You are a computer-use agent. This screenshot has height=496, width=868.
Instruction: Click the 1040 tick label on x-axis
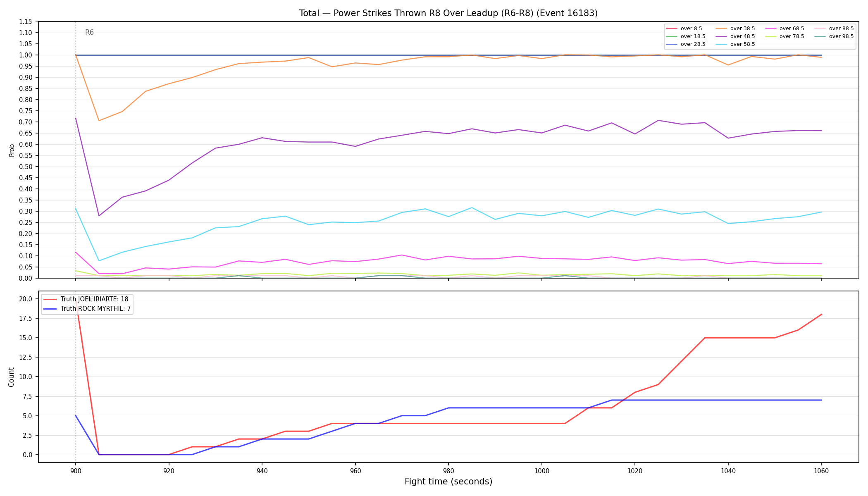[x=728, y=470]
